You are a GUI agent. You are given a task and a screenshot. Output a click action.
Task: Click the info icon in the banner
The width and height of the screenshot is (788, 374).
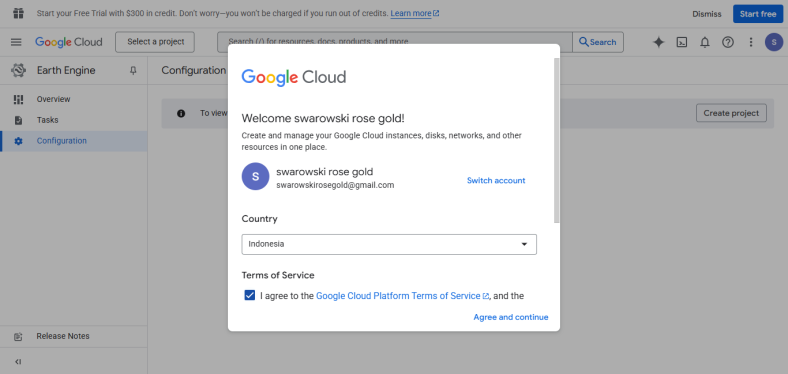click(181, 114)
